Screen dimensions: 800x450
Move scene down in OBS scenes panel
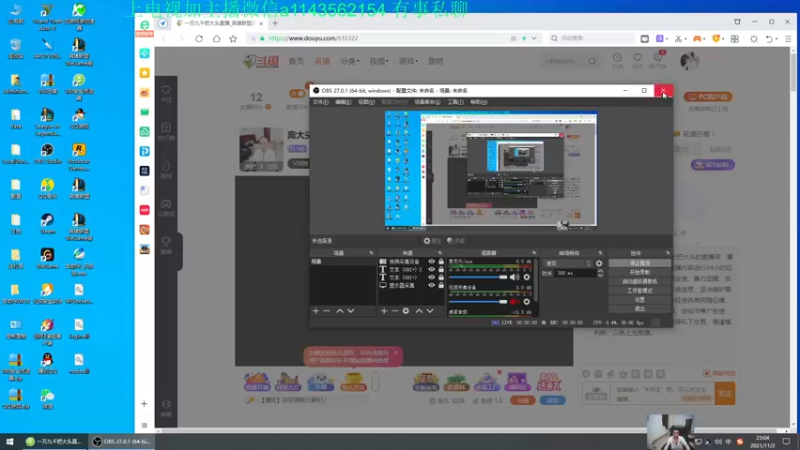click(351, 311)
